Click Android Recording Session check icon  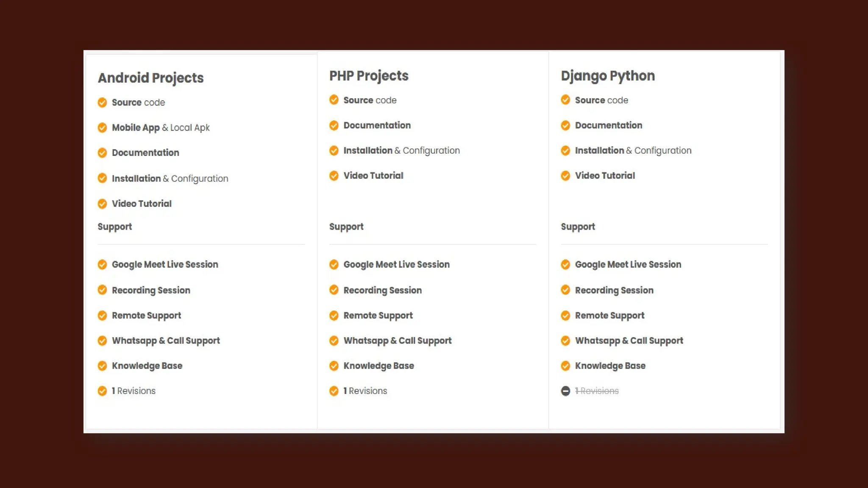pos(102,290)
